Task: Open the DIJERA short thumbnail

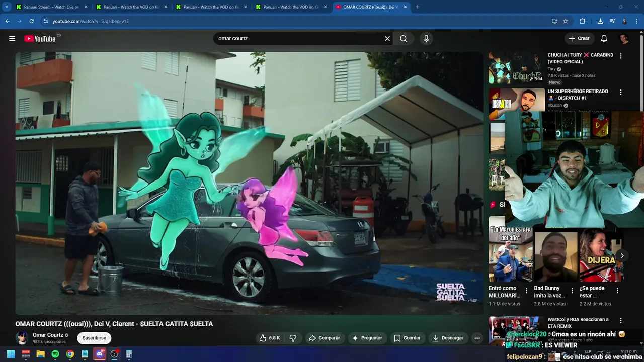Action: click(601, 255)
